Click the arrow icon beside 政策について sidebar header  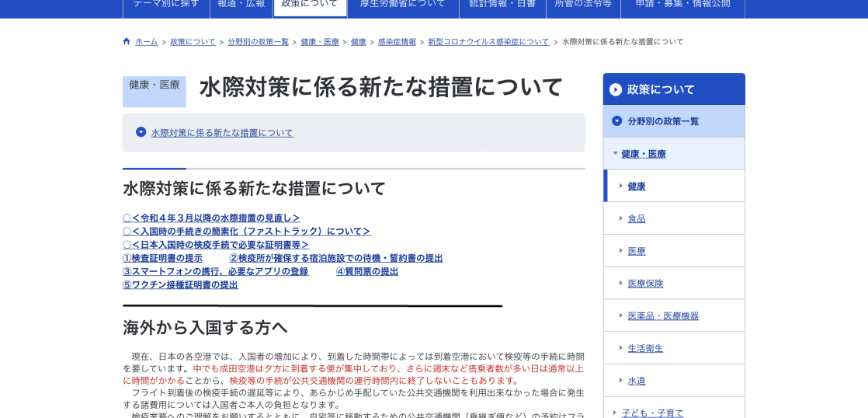[x=616, y=89]
